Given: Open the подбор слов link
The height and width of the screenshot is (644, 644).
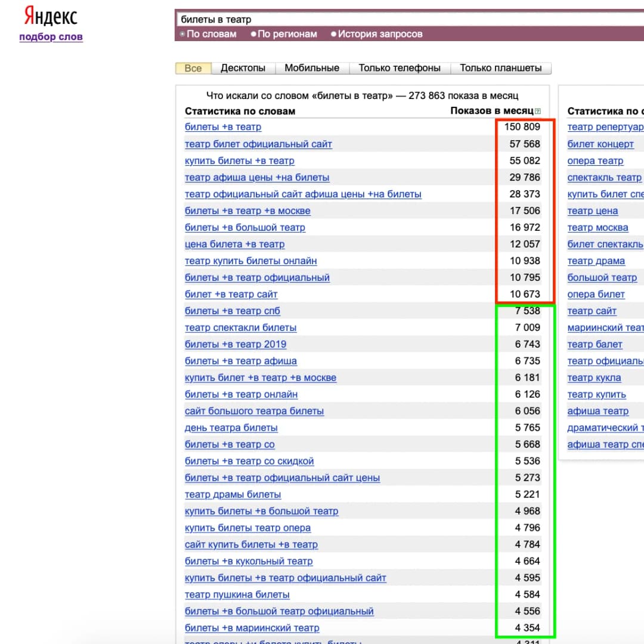Looking at the screenshot, I should point(51,36).
